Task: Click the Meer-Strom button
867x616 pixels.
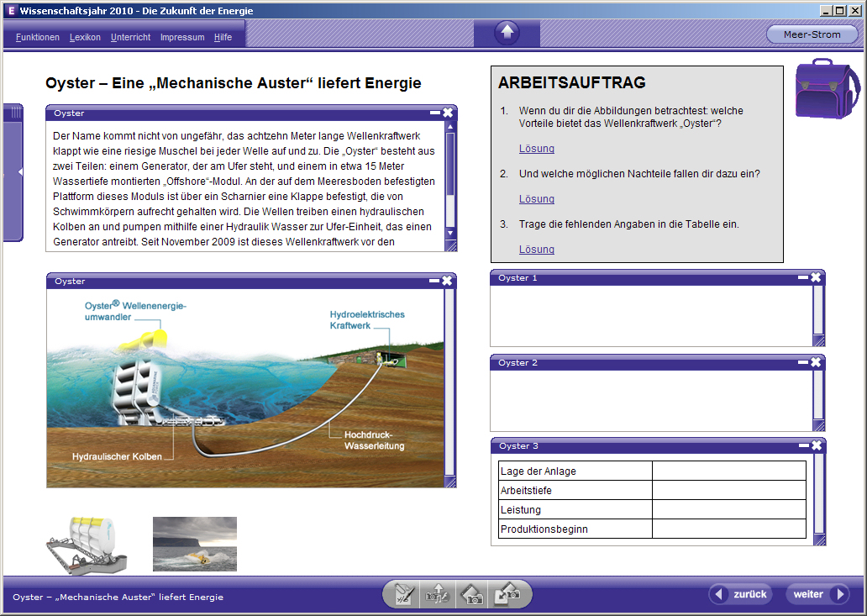Action: coord(812,34)
